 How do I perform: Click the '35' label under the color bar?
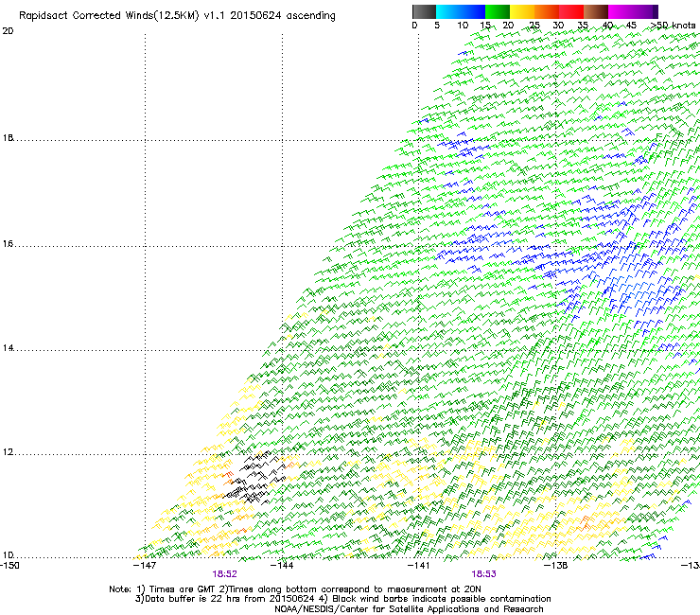[x=583, y=26]
